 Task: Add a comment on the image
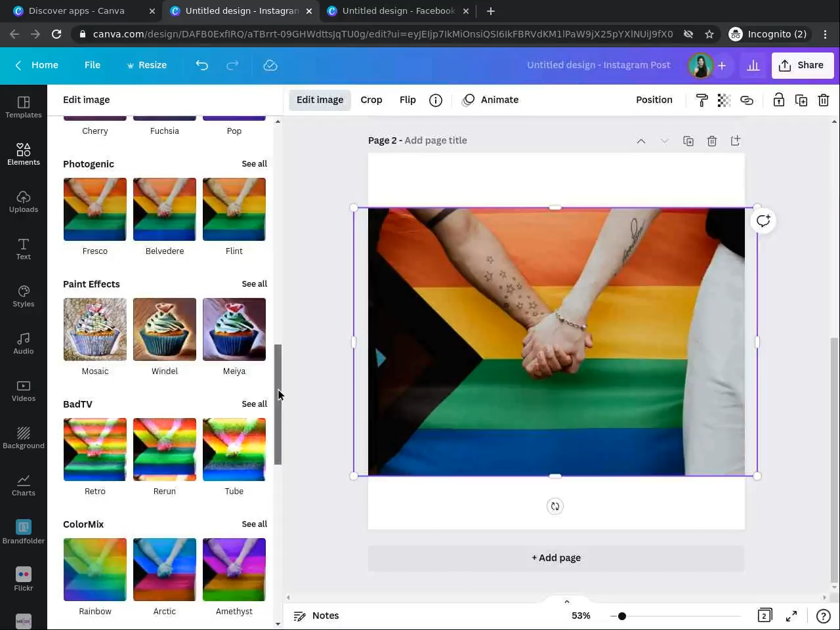[x=763, y=221]
